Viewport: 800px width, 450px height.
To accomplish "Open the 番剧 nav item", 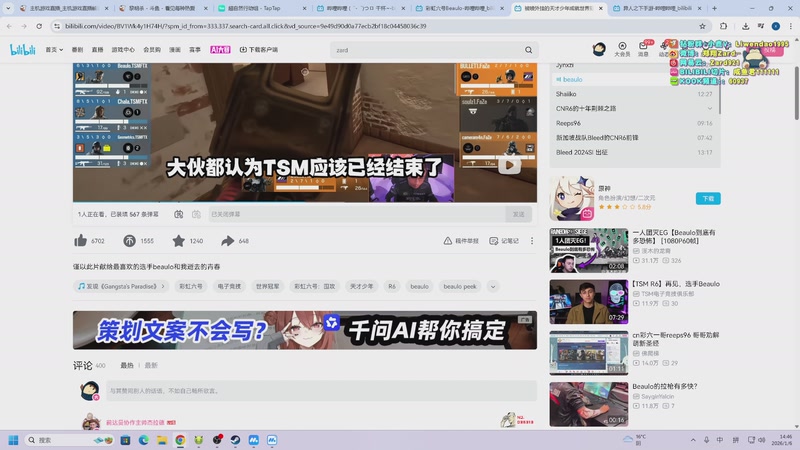I will point(77,49).
